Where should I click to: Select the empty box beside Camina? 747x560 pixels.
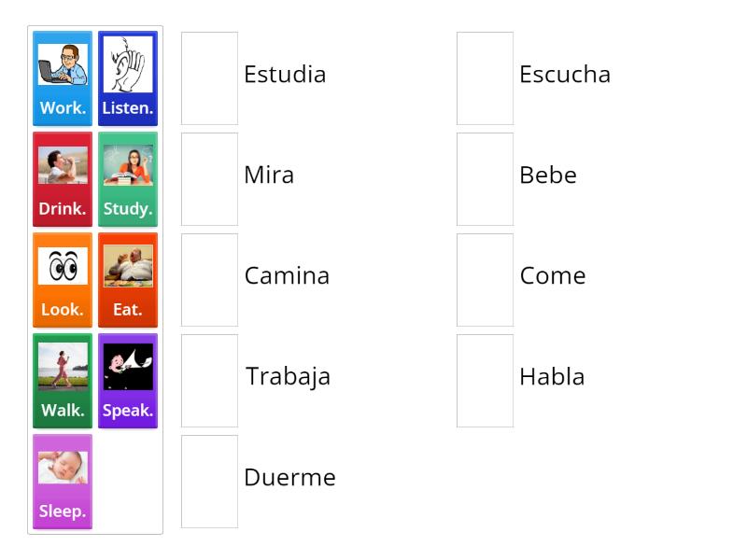tap(209, 280)
